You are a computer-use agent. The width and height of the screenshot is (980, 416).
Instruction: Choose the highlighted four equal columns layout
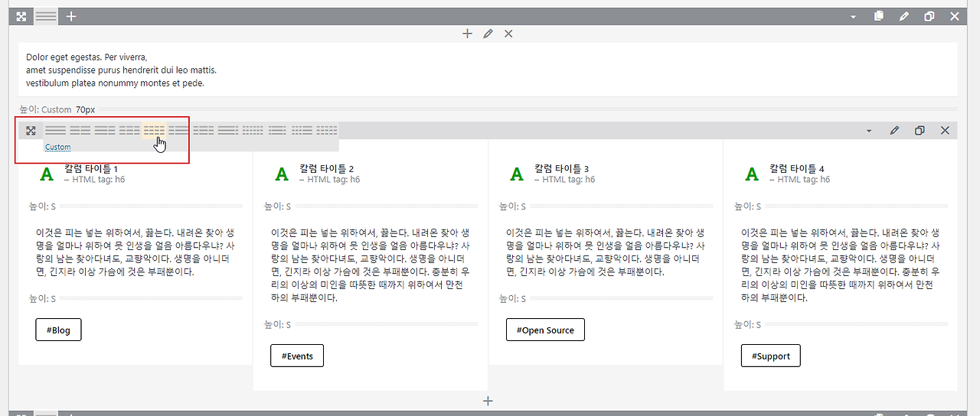click(x=154, y=131)
